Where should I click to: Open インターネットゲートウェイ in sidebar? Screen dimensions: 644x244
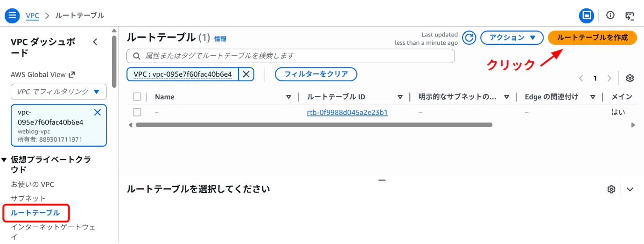(x=53, y=232)
